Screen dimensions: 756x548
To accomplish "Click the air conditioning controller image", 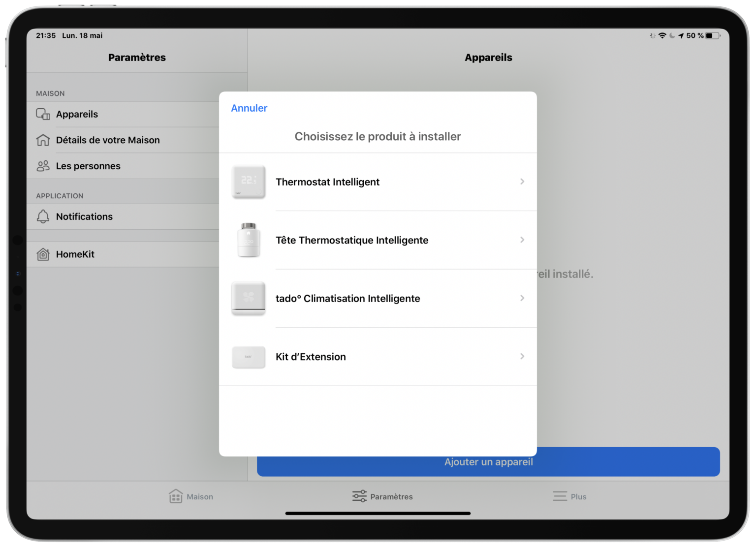I will tap(249, 299).
